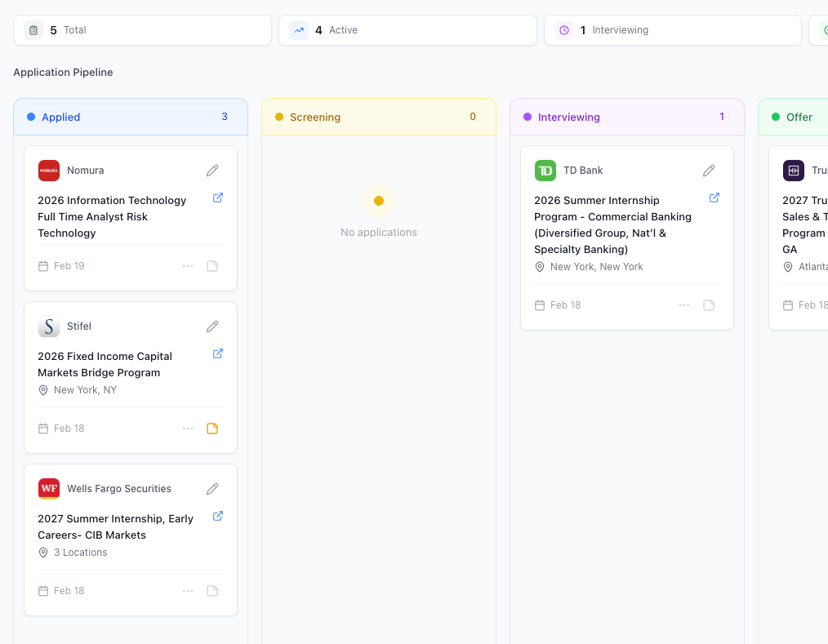This screenshot has height=644, width=828.
Task: Open Wells Fargo external job posting link
Action: pos(217,516)
